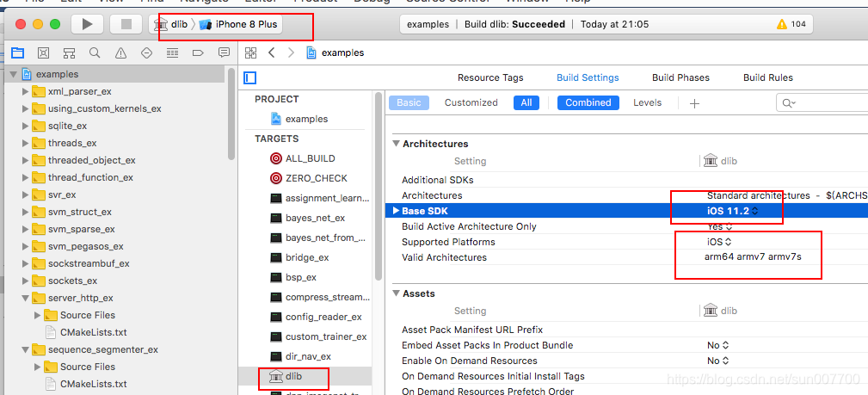
Task: Open CMakeLists.txt under sequence_segmenter_ex
Action: coord(86,384)
